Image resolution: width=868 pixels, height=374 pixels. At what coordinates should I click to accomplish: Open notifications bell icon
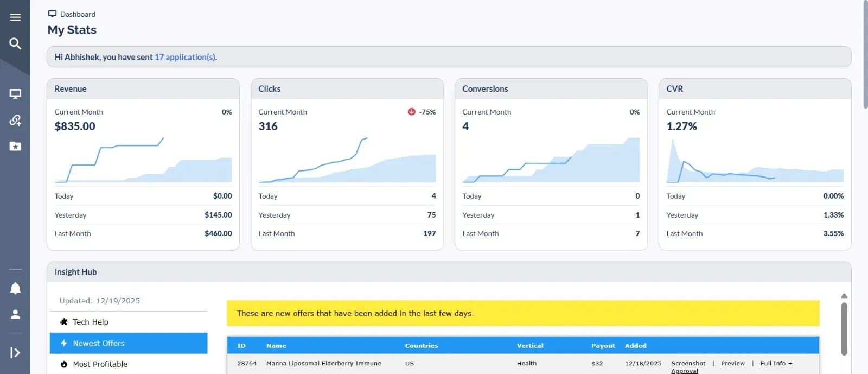tap(15, 288)
